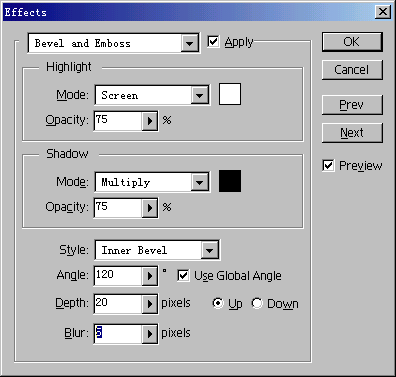Go to the Next effect

[x=352, y=133]
